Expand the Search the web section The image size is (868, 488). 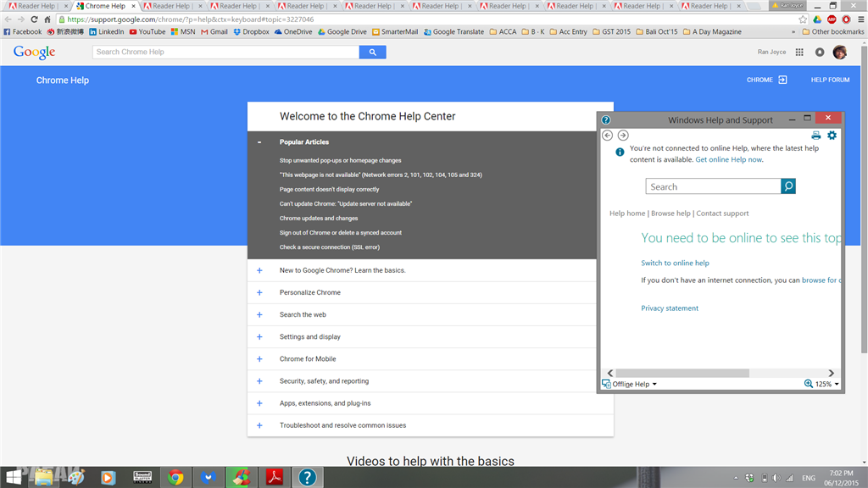click(x=259, y=315)
